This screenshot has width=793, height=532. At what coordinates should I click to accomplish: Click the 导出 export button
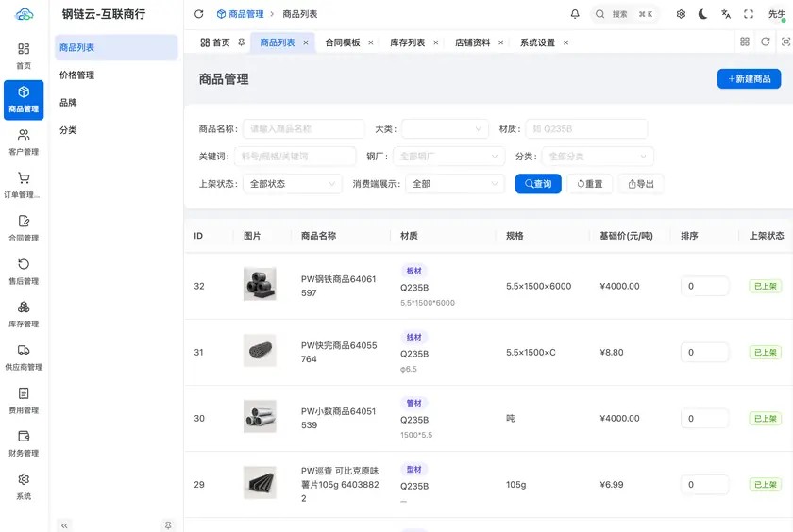pos(641,184)
